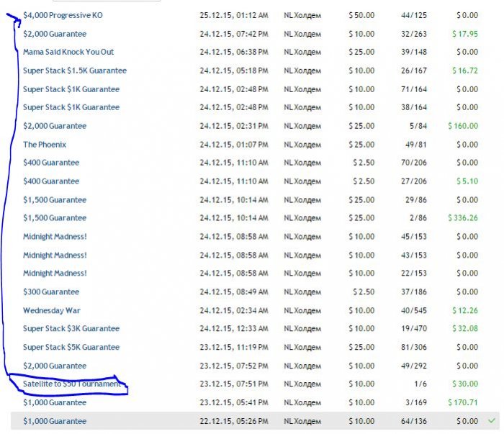
Task: Open the Super Stack $3K Guarantee link
Action: (x=71, y=328)
